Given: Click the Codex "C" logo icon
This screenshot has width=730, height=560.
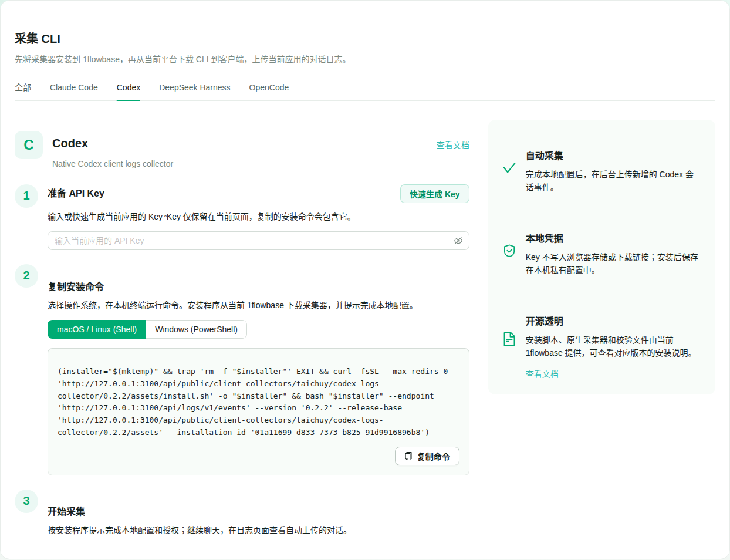Looking at the screenshot, I should tap(29, 145).
